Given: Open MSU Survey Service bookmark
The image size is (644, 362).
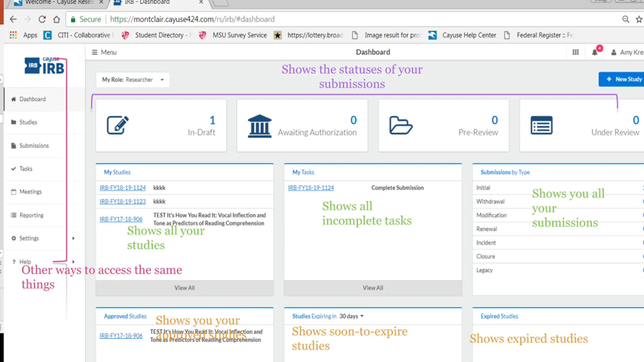Looking at the screenshot, I should (233, 35).
